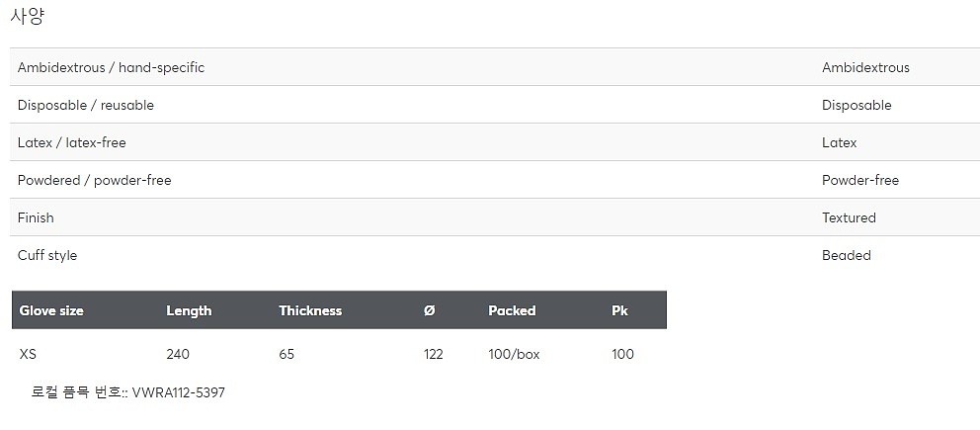Click the Disposable / reusable row label

pos(86,105)
